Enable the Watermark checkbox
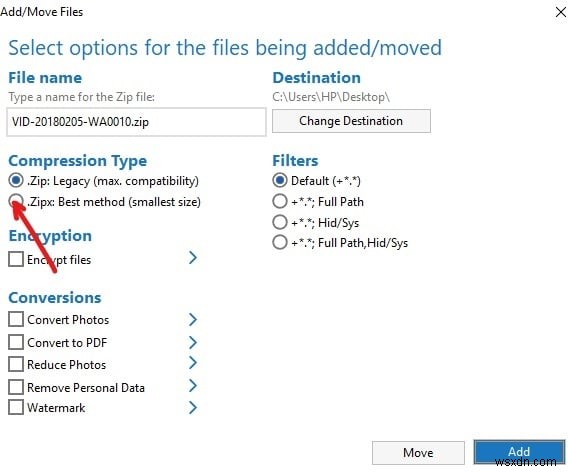This screenshot has height=472, width=568. tap(16, 407)
